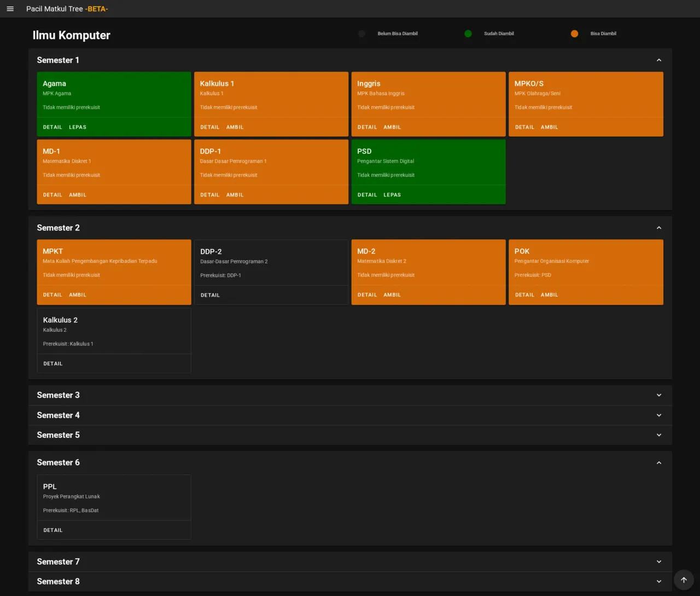The width and height of the screenshot is (700, 596).
Task: Open DETAIL for the Inggris course
Action: [367, 127]
